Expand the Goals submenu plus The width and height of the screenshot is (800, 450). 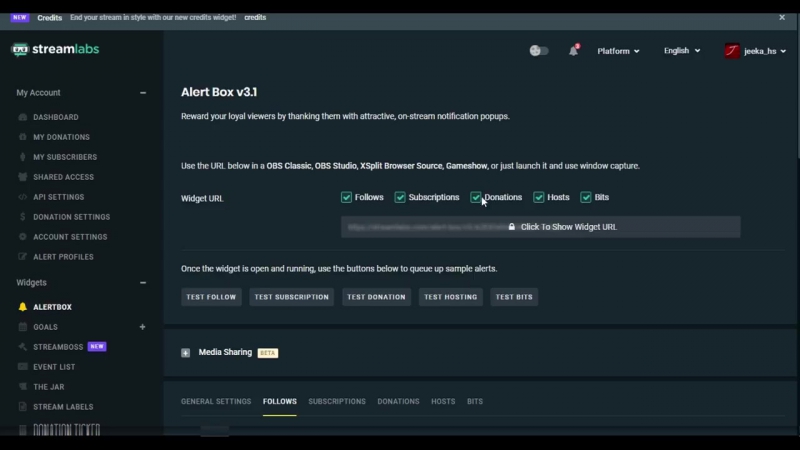pyautogui.click(x=142, y=327)
